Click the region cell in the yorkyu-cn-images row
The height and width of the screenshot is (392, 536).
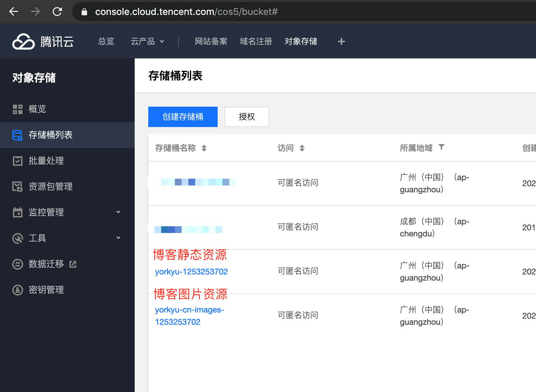pos(435,316)
